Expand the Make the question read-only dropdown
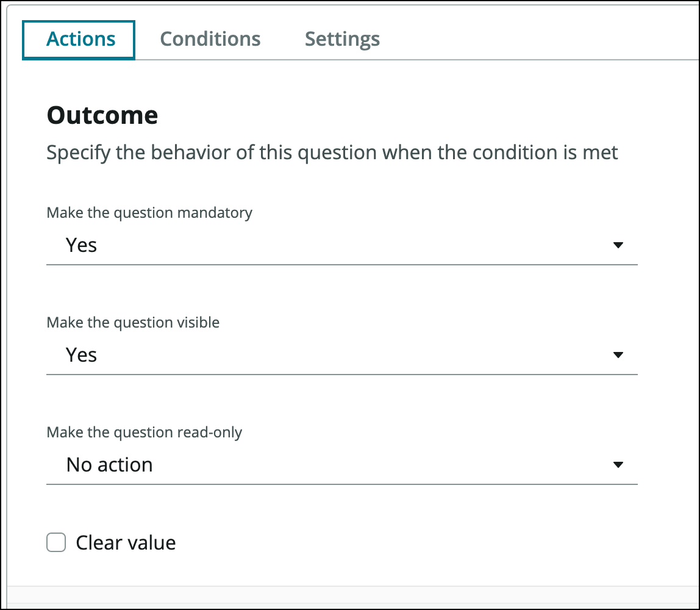 click(341, 465)
